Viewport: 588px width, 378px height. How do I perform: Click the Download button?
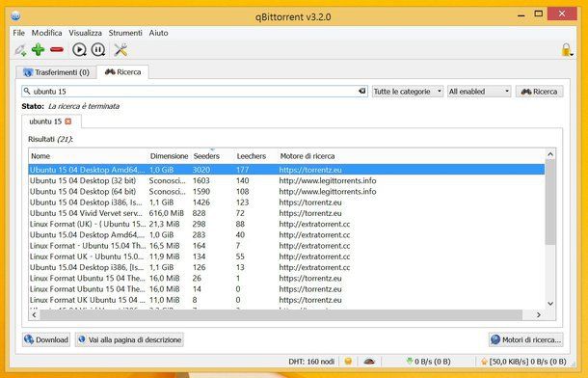point(46,339)
